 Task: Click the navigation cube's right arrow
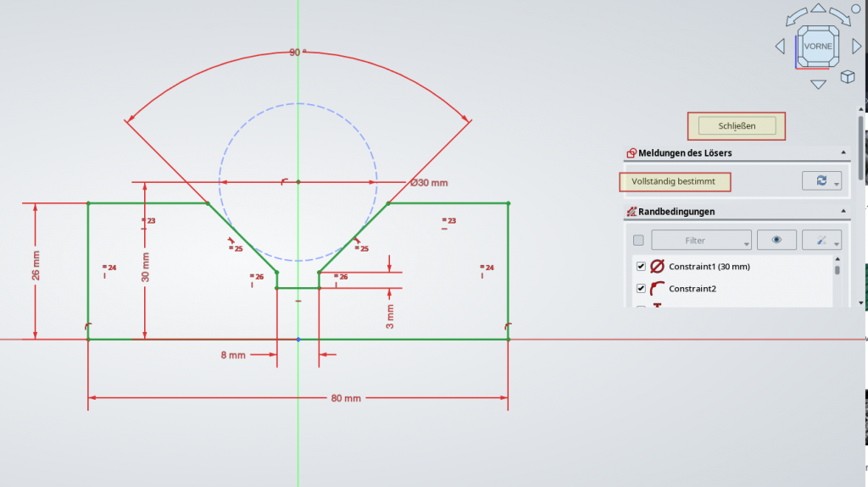point(856,47)
